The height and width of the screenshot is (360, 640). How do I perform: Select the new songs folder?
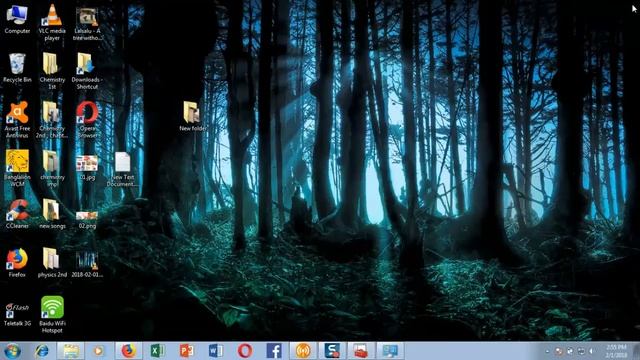coord(52,213)
